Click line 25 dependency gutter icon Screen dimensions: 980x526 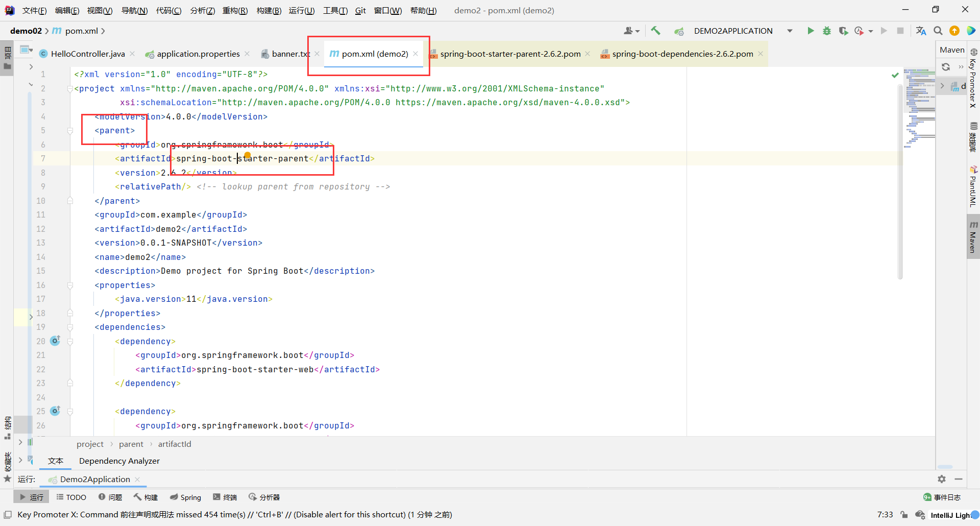(x=56, y=411)
